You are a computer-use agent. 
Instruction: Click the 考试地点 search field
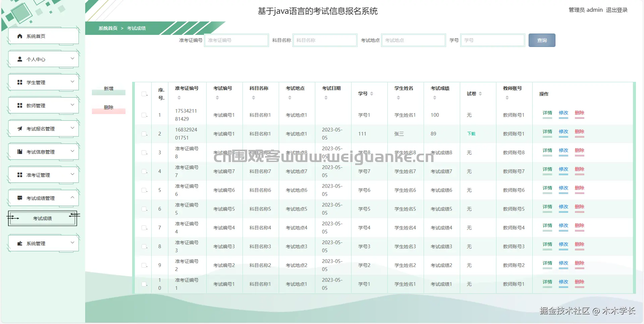point(414,40)
